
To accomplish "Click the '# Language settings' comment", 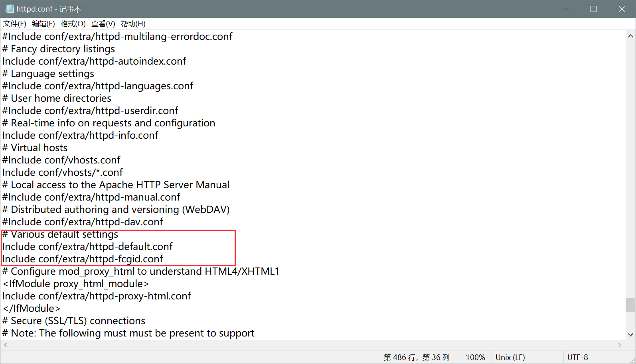I will pyautogui.click(x=48, y=74).
